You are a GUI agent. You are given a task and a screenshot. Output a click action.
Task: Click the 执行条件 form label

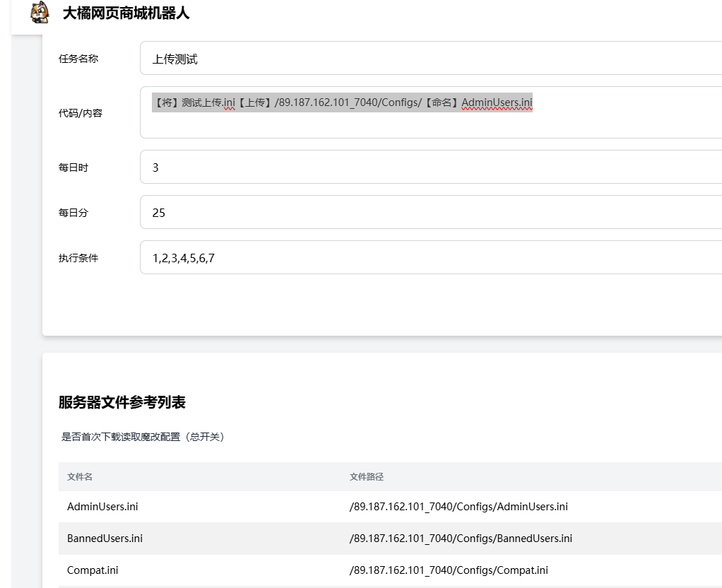click(78, 258)
